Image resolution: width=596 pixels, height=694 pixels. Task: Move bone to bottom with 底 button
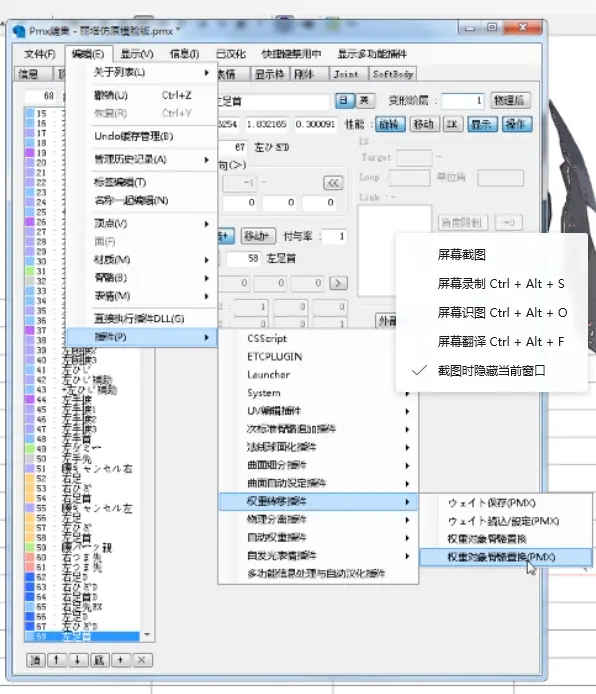(99, 660)
